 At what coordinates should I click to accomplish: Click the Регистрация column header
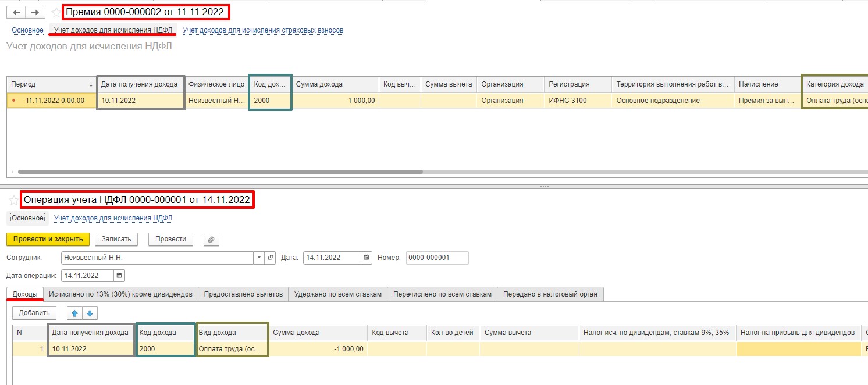[578, 84]
